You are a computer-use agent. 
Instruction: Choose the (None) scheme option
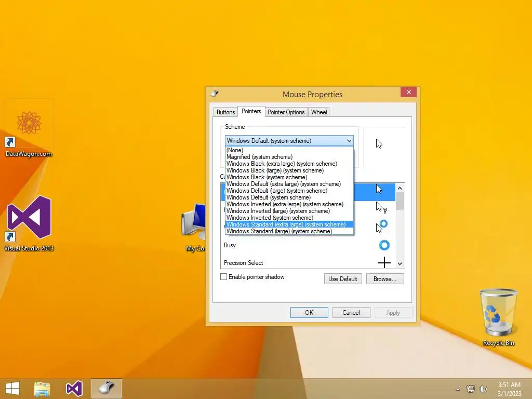tap(289, 150)
